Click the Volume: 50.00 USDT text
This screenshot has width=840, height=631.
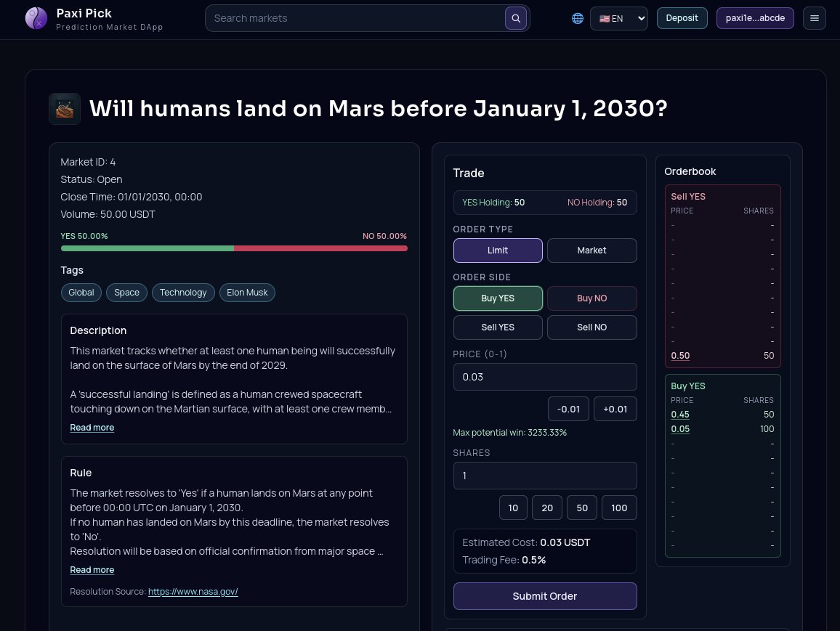[x=108, y=215]
